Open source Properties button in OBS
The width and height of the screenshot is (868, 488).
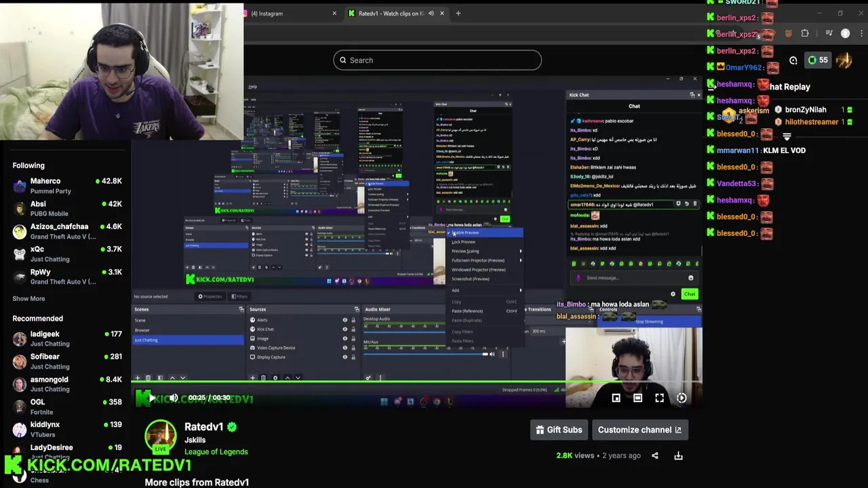pyautogui.click(x=210, y=296)
